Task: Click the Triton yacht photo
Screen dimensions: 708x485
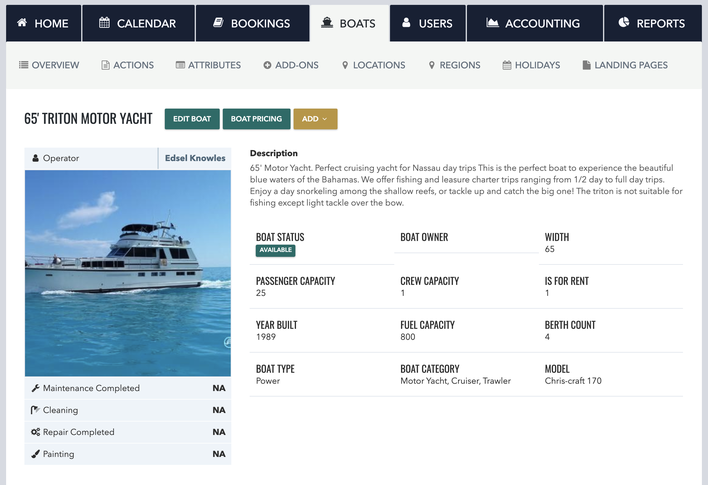Action: (x=127, y=272)
